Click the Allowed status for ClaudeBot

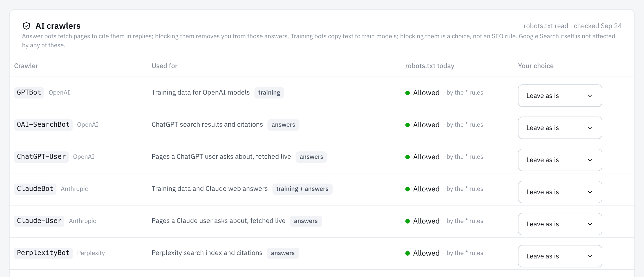pyautogui.click(x=426, y=189)
